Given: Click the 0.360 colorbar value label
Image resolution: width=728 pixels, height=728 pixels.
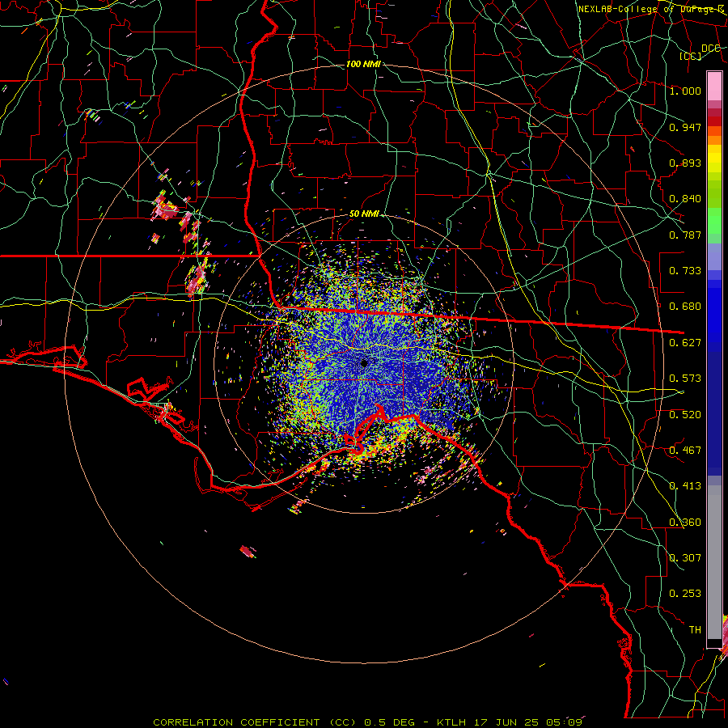Looking at the screenshot, I should (685, 523).
